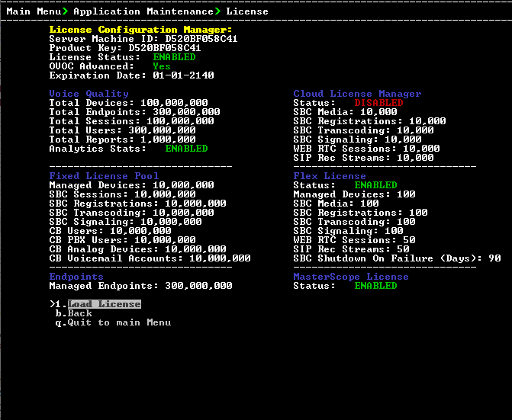Screen dimensions: 512x420
Task: Click the Flex License ENABLED status
Action: click(x=375, y=185)
